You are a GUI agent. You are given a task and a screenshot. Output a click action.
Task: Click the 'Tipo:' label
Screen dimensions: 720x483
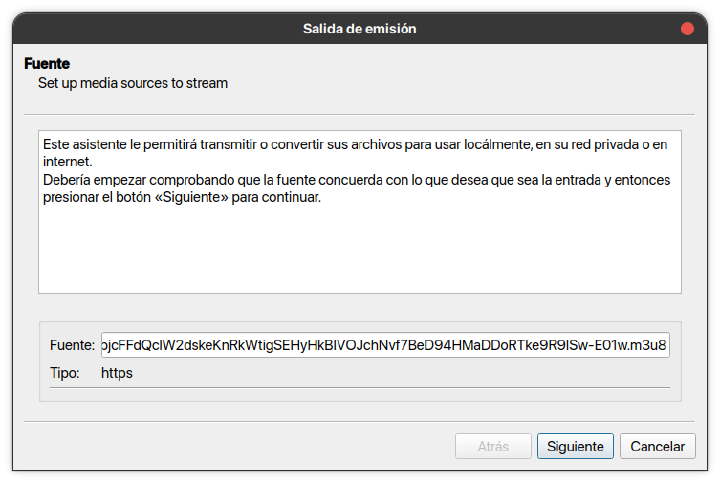tap(65, 373)
